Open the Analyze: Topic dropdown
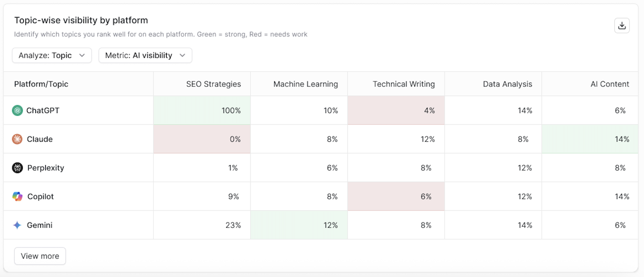 click(52, 55)
